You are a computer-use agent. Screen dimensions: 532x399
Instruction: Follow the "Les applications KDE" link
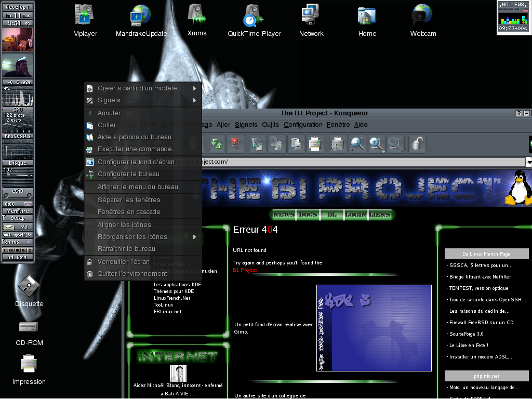(x=178, y=285)
